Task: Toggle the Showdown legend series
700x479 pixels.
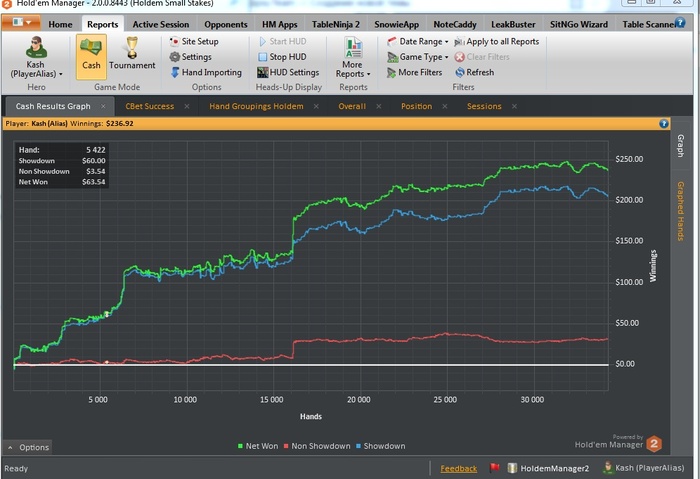Action: (380, 446)
